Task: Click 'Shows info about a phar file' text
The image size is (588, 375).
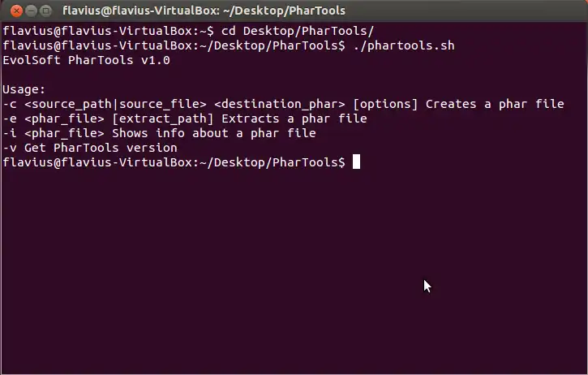Action: 214,133
